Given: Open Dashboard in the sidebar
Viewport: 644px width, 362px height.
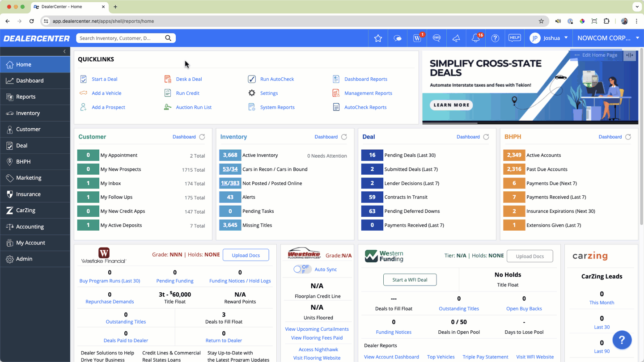Looking at the screenshot, I should tap(35, 80).
